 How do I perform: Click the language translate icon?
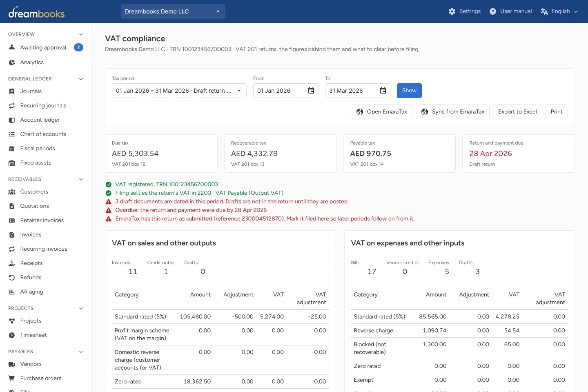click(544, 11)
